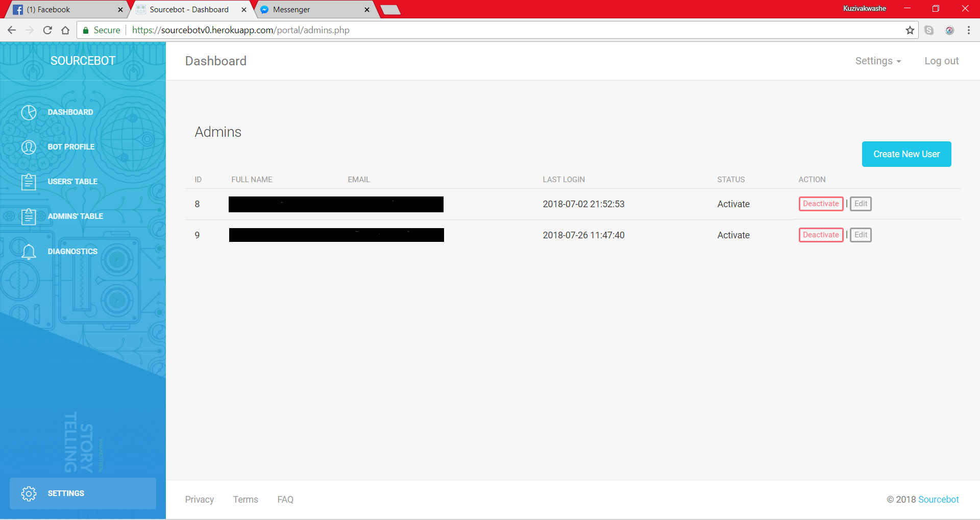The height and width of the screenshot is (520, 980).
Task: Click the round colored extension icon
Action: tap(950, 30)
